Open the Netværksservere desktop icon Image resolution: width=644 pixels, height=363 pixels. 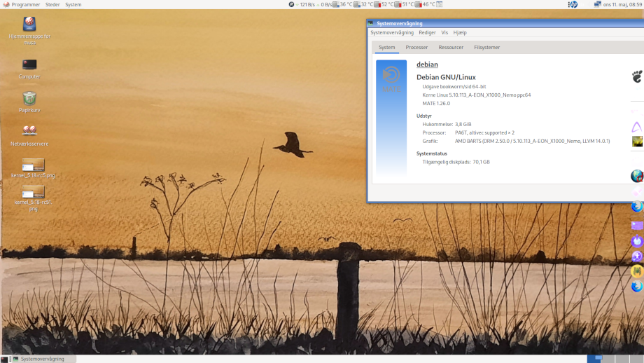[x=29, y=131]
